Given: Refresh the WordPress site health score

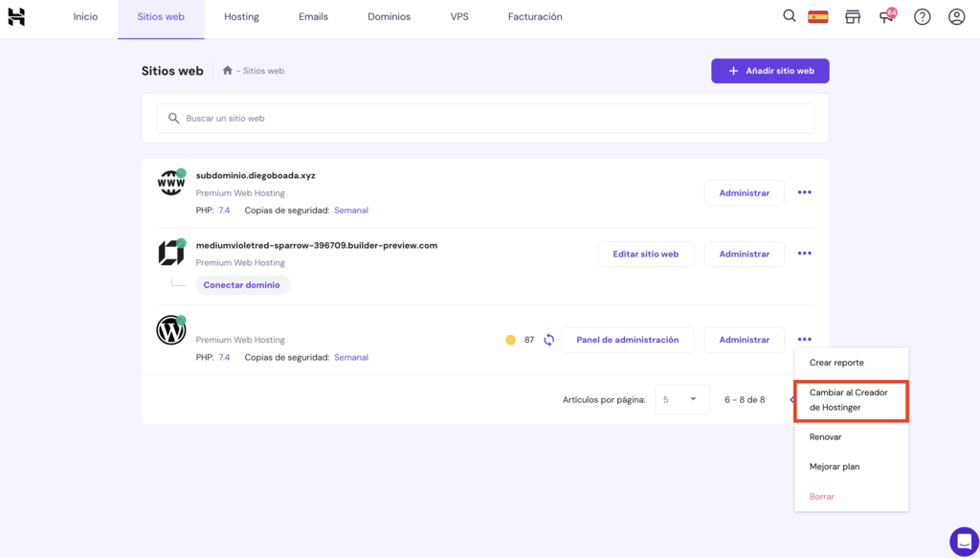Looking at the screenshot, I should pos(546,339).
